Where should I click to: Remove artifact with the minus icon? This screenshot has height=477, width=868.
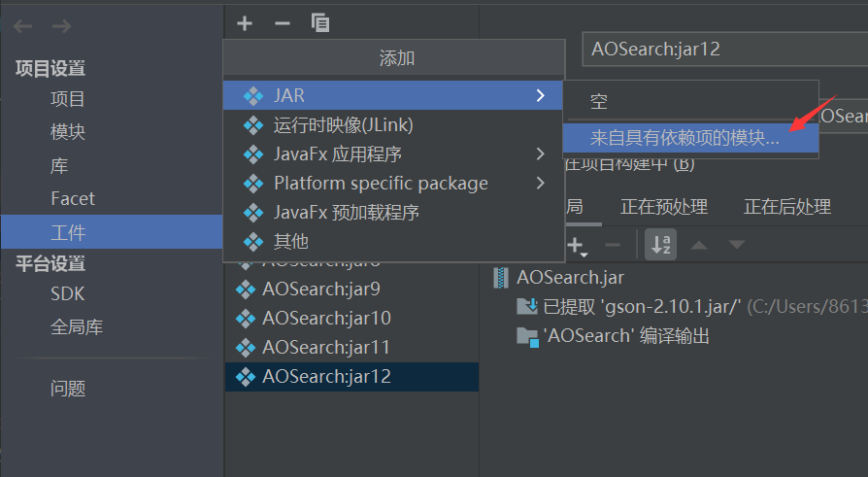click(x=283, y=22)
